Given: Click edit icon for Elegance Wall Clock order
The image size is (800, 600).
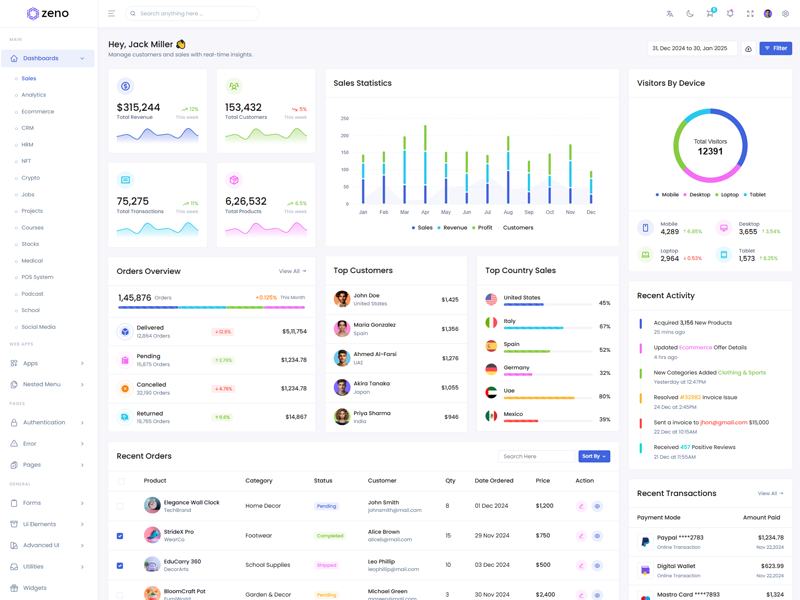Looking at the screenshot, I should [581, 506].
